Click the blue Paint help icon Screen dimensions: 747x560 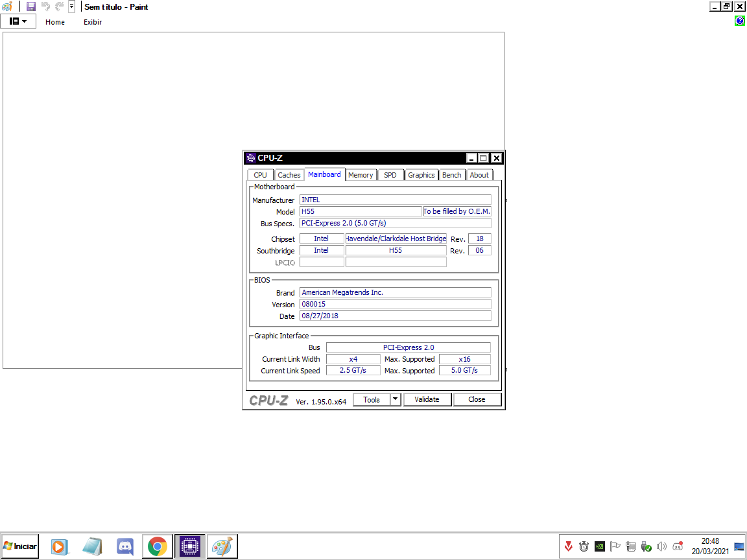click(x=740, y=21)
